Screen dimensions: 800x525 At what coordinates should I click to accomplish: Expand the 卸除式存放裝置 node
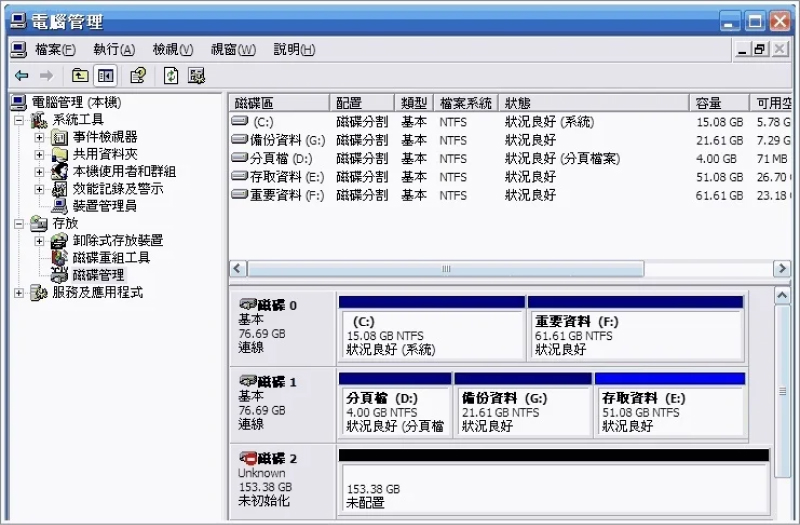click(x=39, y=240)
